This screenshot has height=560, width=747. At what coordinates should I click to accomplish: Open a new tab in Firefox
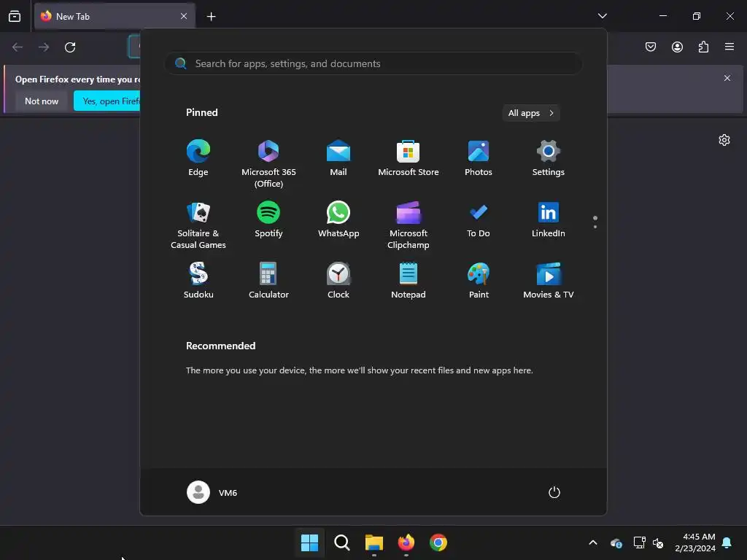tap(211, 17)
